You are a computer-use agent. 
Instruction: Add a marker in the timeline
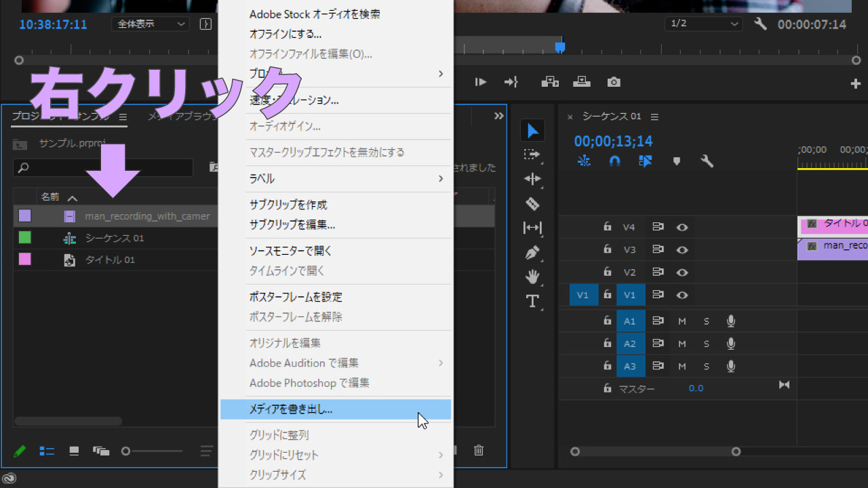coord(676,161)
